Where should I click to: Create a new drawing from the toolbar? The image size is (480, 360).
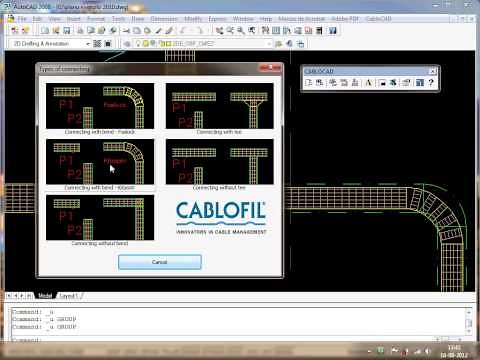point(45,31)
